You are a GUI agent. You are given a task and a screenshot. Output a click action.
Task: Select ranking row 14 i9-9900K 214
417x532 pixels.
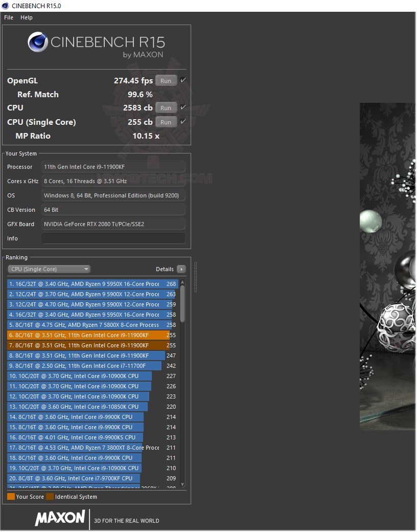pyautogui.click(x=92, y=417)
